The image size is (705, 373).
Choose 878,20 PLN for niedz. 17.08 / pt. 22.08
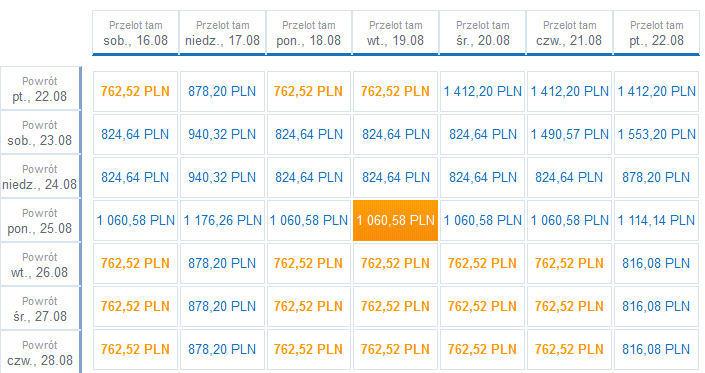tap(222, 91)
